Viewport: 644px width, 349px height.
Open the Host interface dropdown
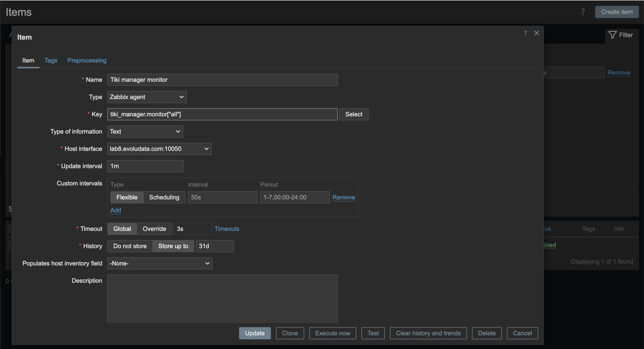click(x=159, y=149)
